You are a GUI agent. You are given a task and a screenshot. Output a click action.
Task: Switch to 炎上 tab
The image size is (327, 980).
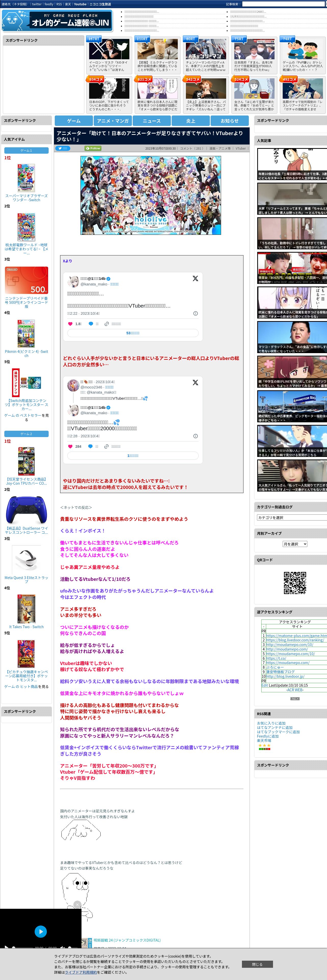[191, 121]
